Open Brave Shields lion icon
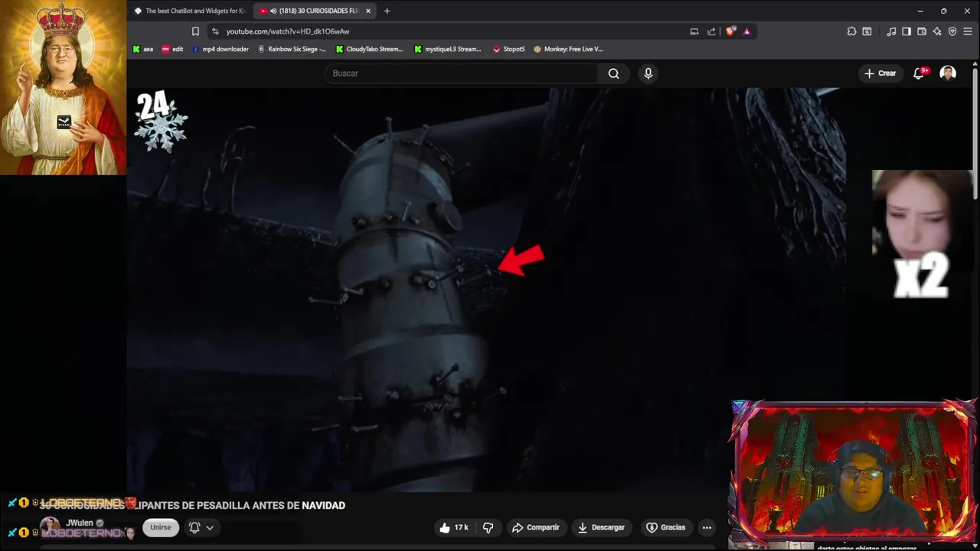Image resolution: width=980 pixels, height=551 pixels. (730, 31)
